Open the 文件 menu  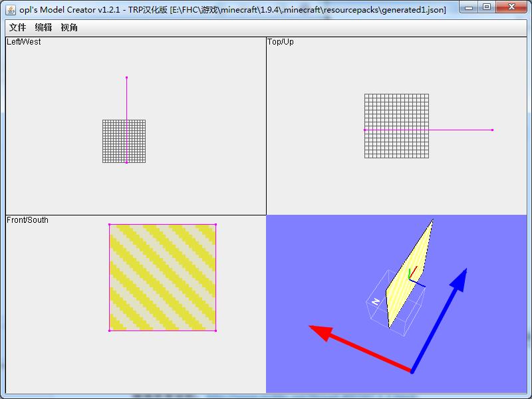pyautogui.click(x=17, y=27)
